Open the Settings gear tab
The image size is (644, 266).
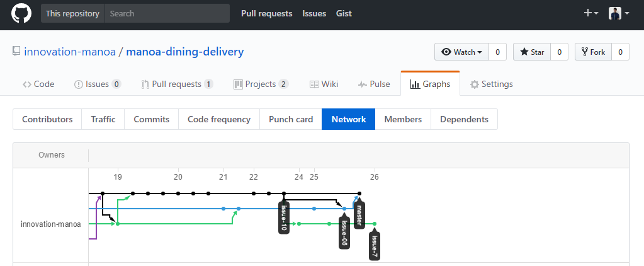click(491, 84)
